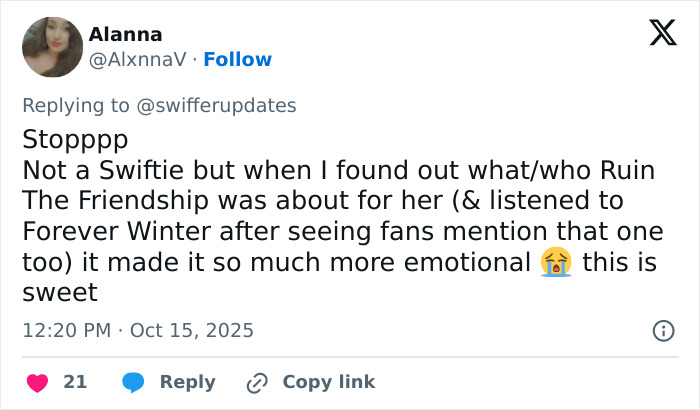This screenshot has height=410, width=700.
Task: Click the Copy link text label
Action: pos(329,382)
